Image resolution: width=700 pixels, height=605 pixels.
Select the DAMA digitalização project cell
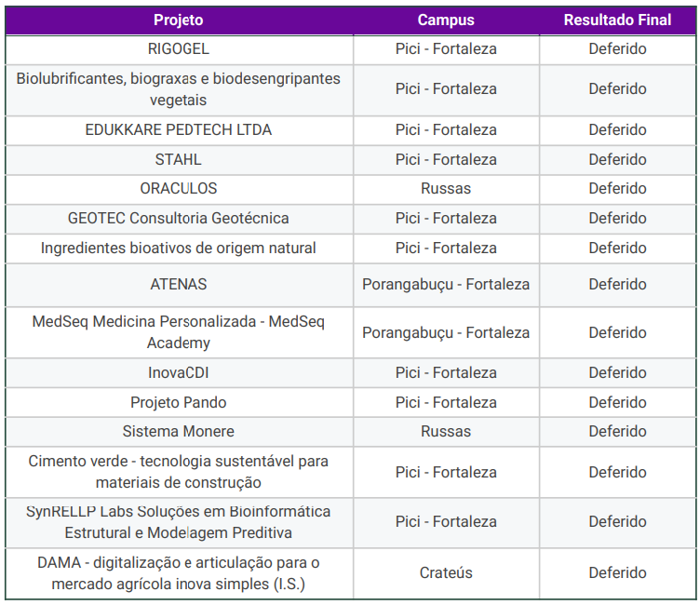(178, 573)
